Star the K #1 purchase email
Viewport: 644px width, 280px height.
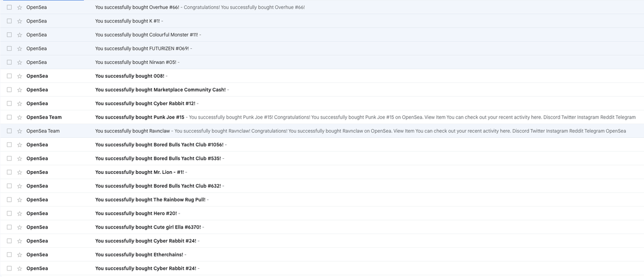20,21
